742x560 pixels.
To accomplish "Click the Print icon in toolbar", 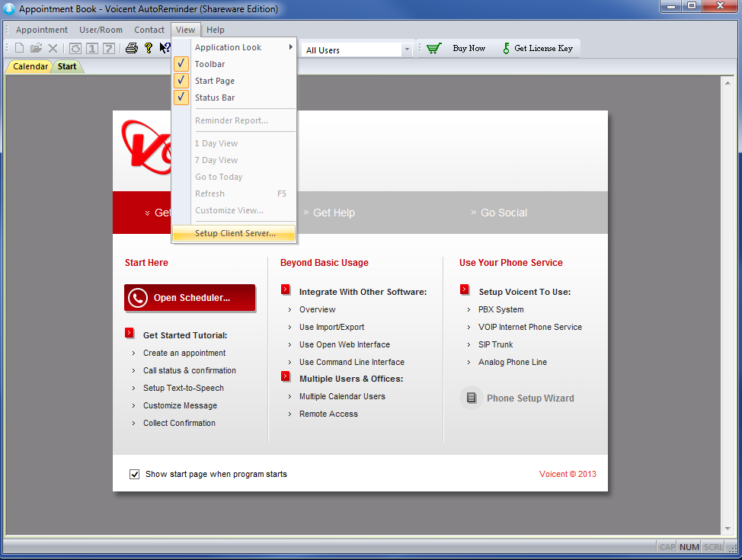I will pos(131,49).
